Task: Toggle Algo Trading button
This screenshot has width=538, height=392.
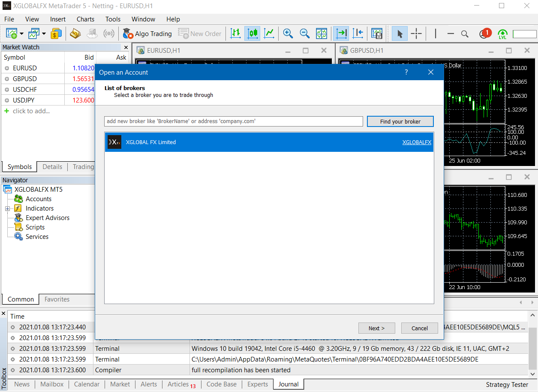Action: point(147,33)
